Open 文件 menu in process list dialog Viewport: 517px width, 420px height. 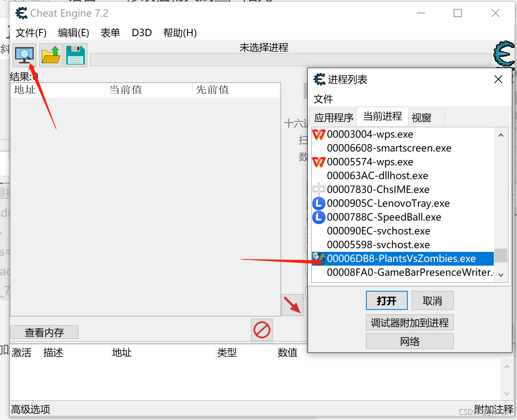323,99
